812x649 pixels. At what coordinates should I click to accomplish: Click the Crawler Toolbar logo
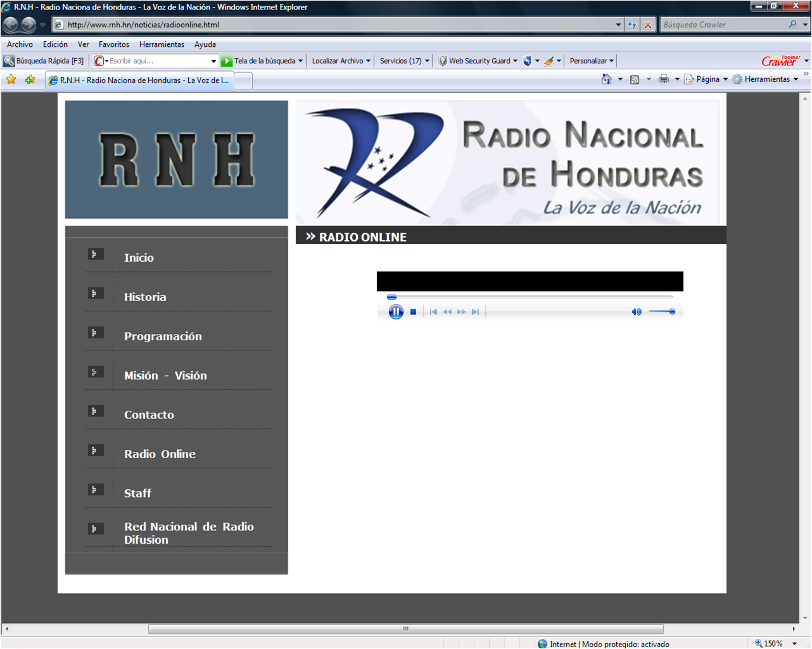click(x=781, y=61)
